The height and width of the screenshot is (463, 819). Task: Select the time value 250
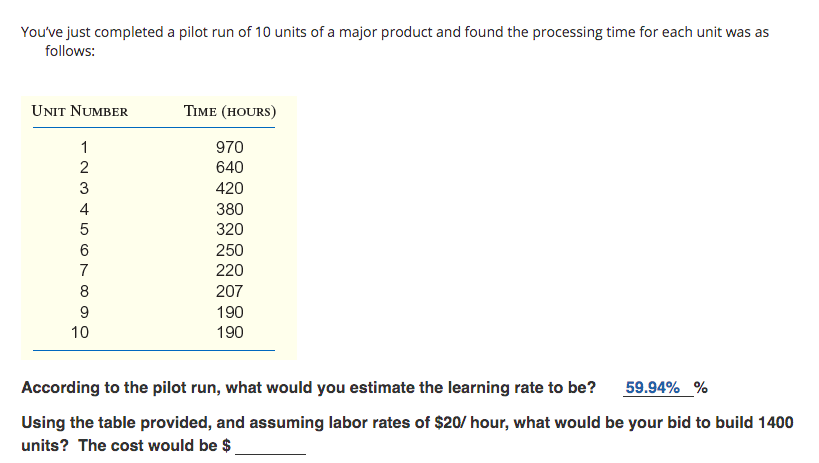click(x=230, y=250)
